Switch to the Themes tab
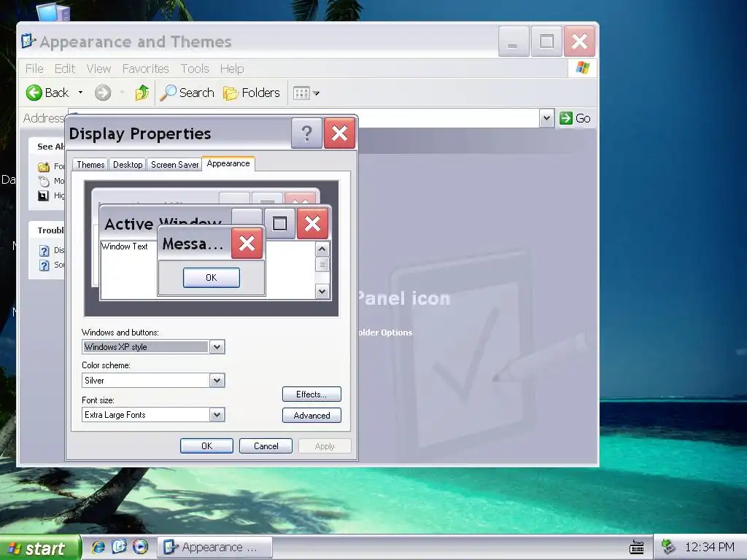This screenshot has height=560, width=747. click(90, 165)
